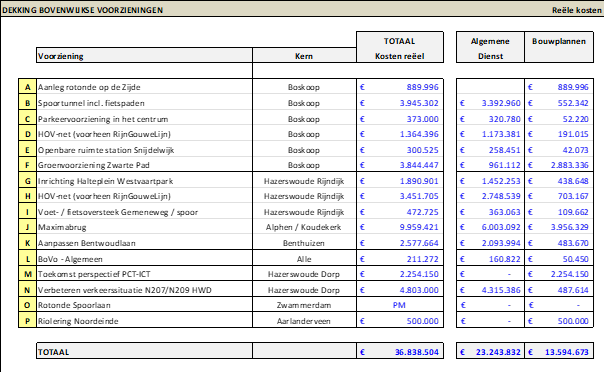Select the 'Voorziening' column header

pos(144,56)
